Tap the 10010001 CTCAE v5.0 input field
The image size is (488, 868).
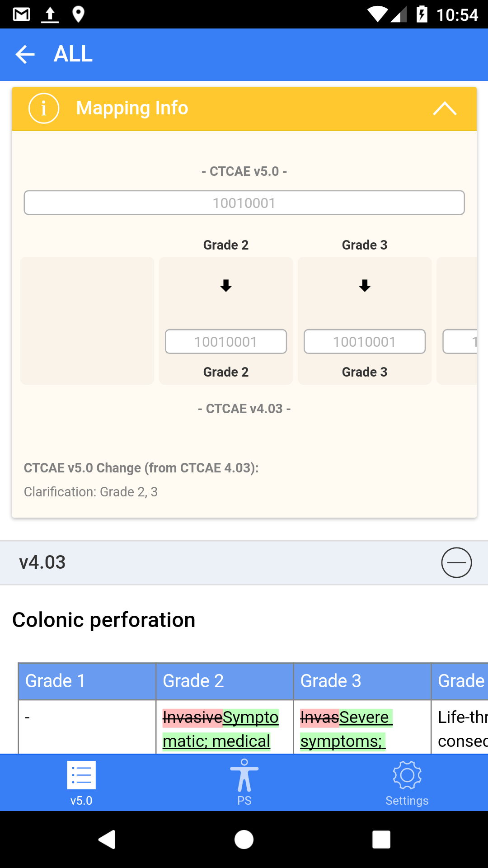point(244,203)
